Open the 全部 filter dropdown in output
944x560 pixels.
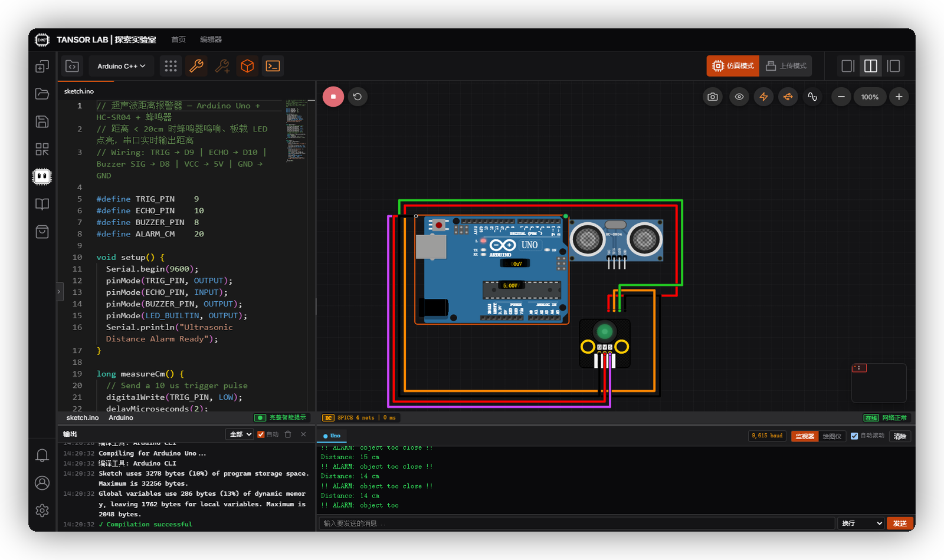coord(240,434)
